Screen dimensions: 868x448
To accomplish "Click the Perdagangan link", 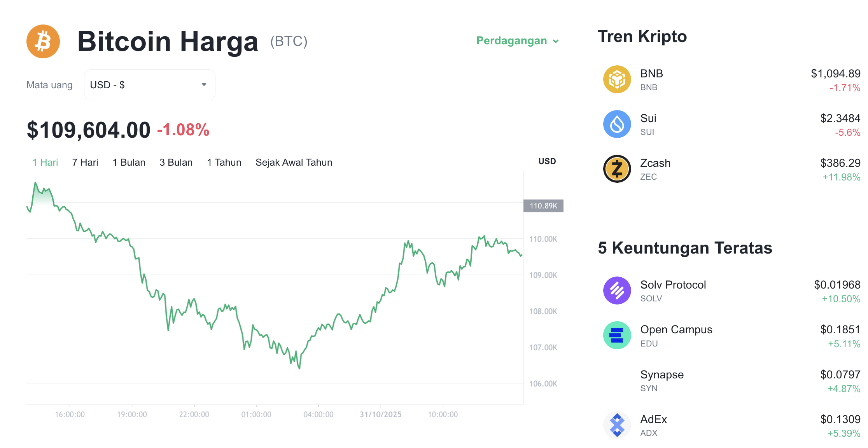I will (x=511, y=41).
